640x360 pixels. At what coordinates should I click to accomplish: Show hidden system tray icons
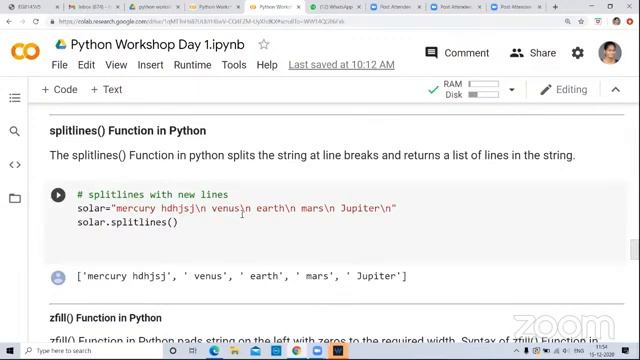(516, 351)
